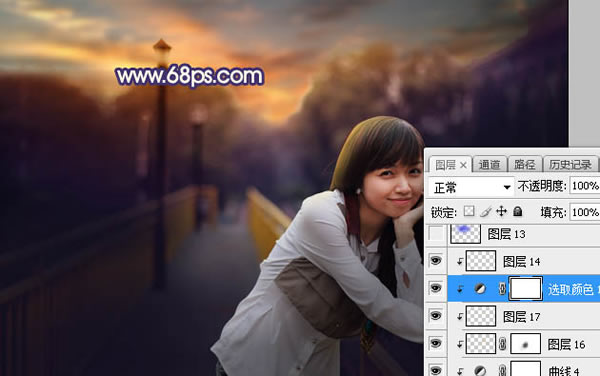Select the 图层 16 layer mask thumbnail
Image resolution: width=600 pixels, height=376 pixels.
coord(525,343)
